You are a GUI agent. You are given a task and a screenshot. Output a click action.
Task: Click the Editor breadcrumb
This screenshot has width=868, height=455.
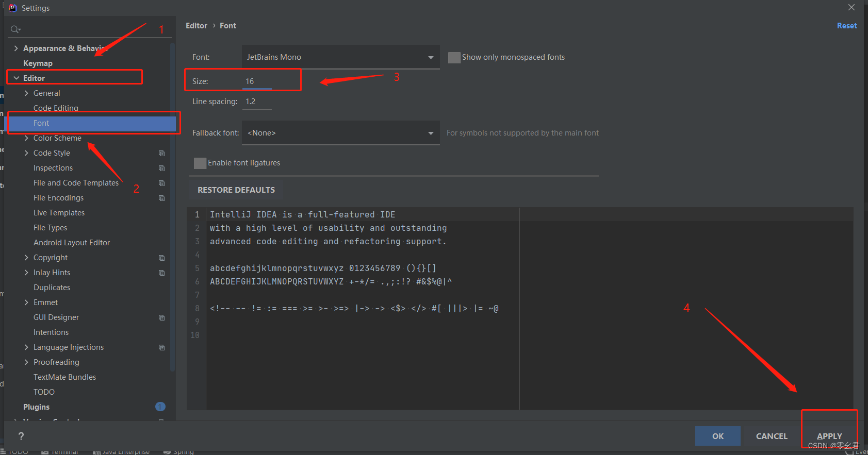(196, 26)
